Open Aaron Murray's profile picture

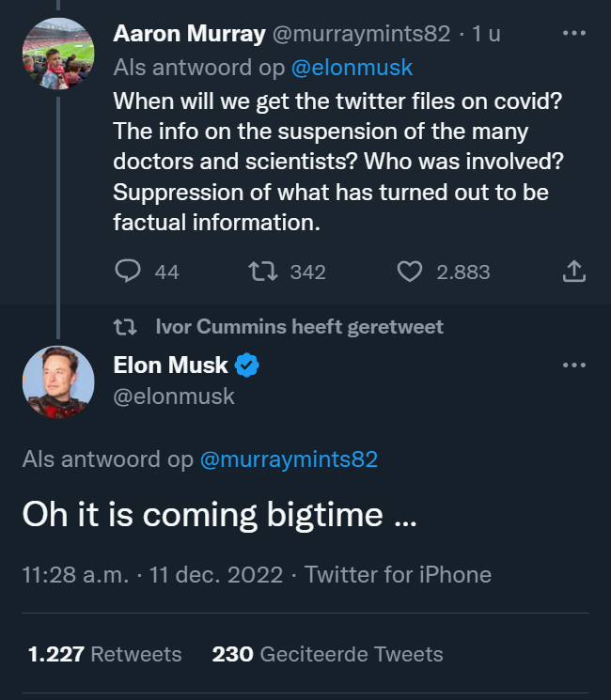58,54
